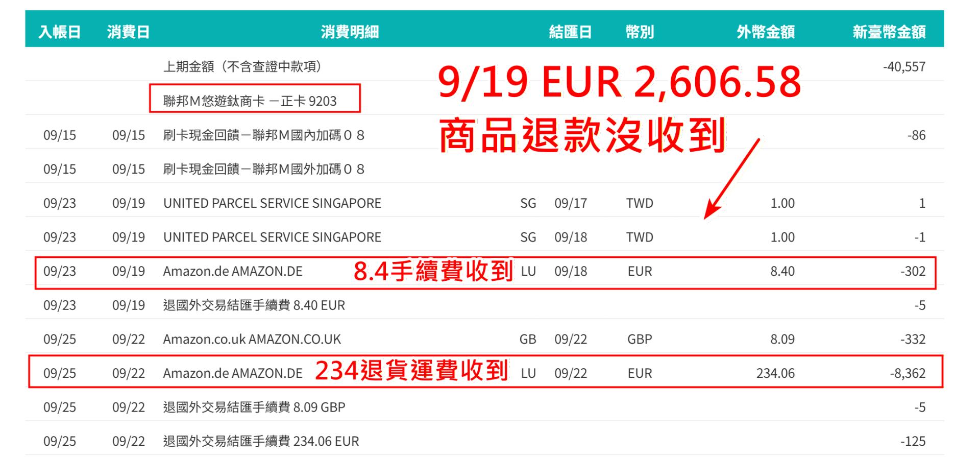Select the 退國外交易結匯手續費 8.40 EUR entry
The image size is (980, 458).
tap(254, 305)
